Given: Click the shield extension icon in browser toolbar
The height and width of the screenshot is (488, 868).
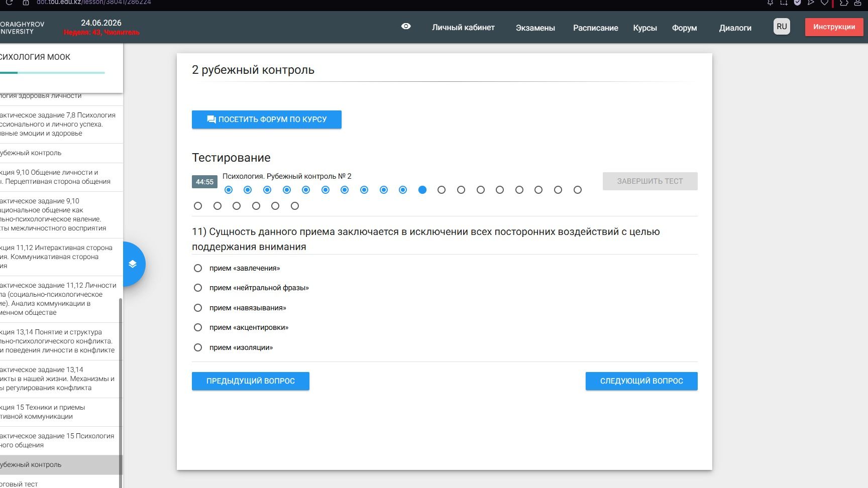Looking at the screenshot, I should 797,3.
